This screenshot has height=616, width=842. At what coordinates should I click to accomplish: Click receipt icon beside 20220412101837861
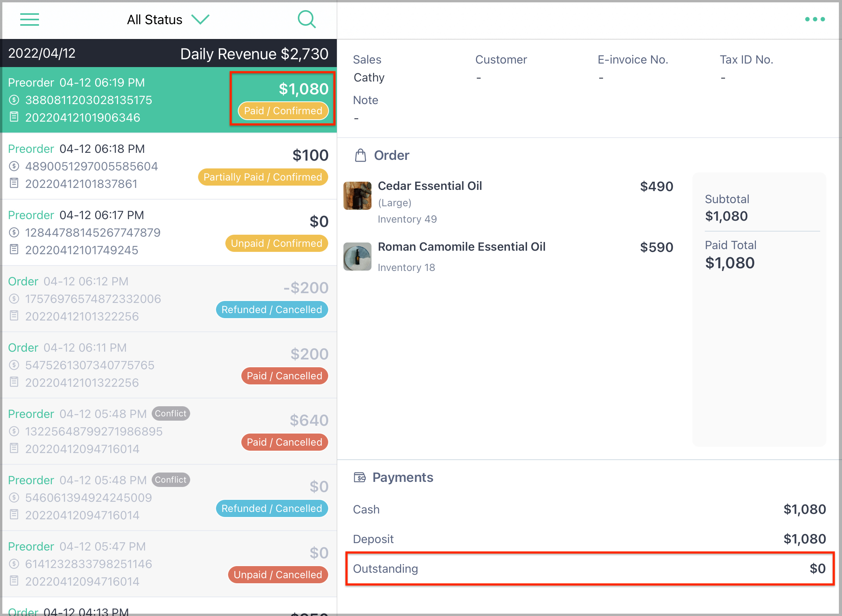coord(14,183)
